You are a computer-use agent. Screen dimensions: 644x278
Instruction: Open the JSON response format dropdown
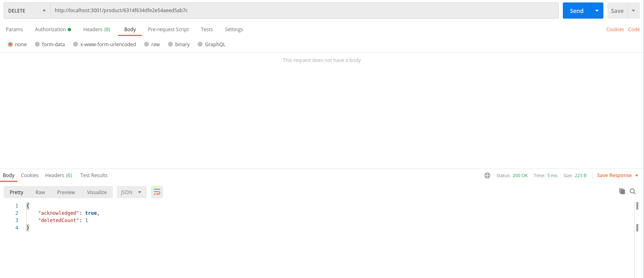click(131, 192)
